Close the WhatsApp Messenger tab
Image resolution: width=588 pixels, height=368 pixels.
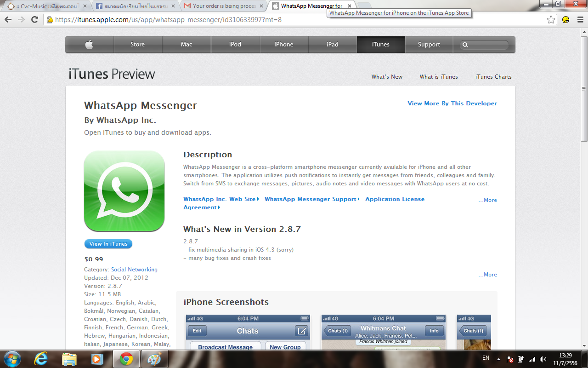[x=349, y=6]
